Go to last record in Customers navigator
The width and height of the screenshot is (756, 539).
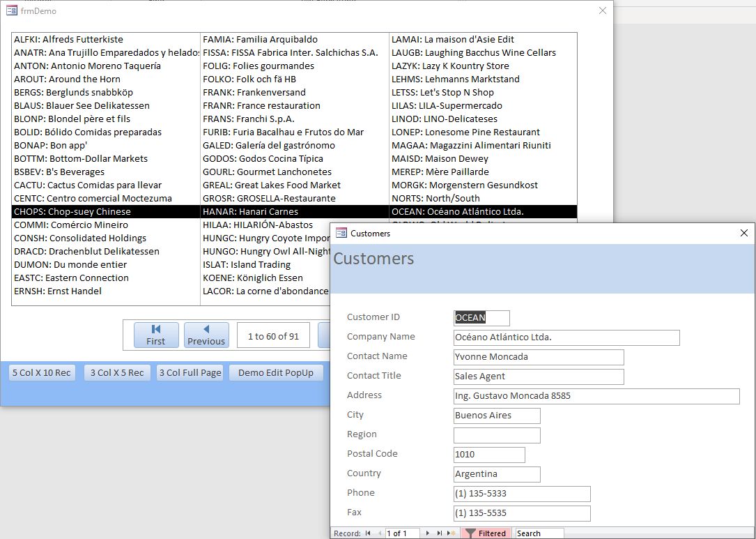[x=439, y=533]
